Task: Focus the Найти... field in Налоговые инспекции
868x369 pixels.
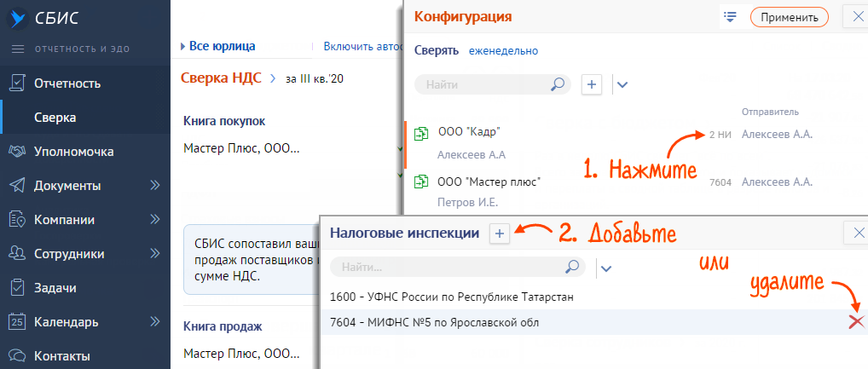Action: click(457, 268)
